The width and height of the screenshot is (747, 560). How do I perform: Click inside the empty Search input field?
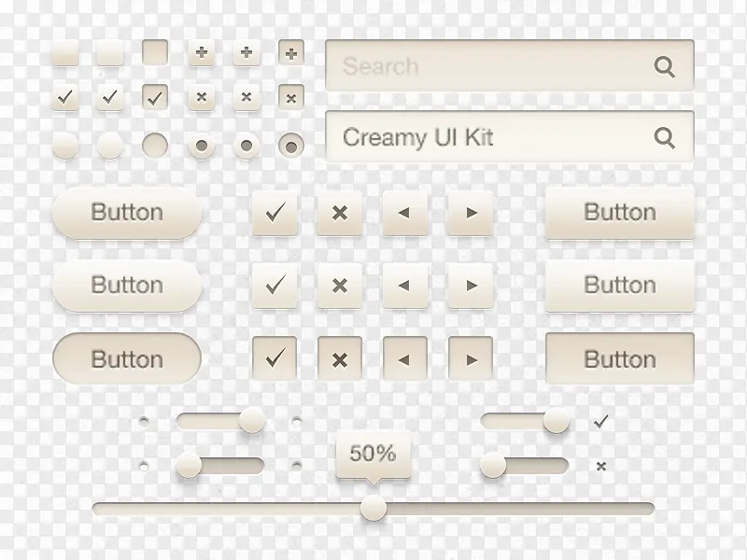click(486, 66)
